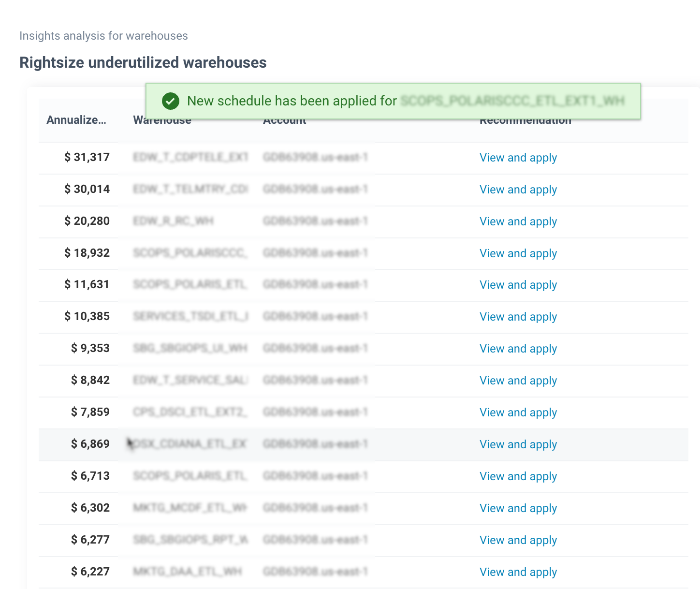The width and height of the screenshot is (700, 589).
Task: Click View and apply for $ 30,014 row
Action: 518,190
